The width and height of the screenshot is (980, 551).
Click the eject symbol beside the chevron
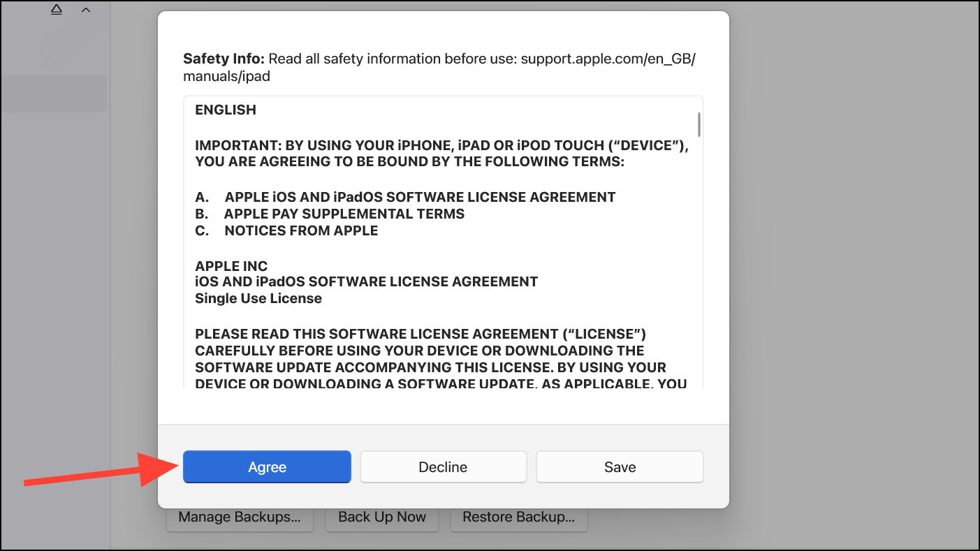56,9
